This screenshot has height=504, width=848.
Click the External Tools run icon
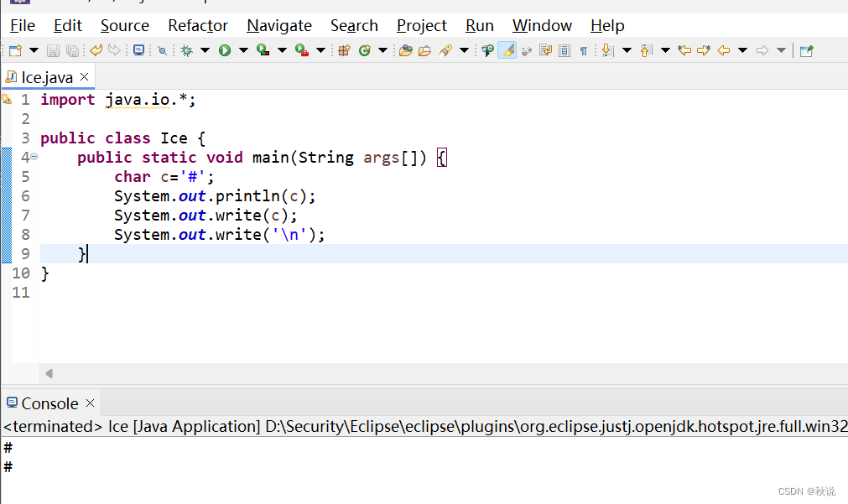pos(302,50)
